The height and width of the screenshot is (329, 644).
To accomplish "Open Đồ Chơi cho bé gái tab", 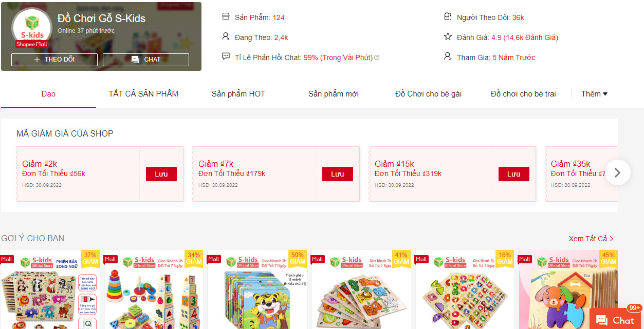I will click(428, 94).
